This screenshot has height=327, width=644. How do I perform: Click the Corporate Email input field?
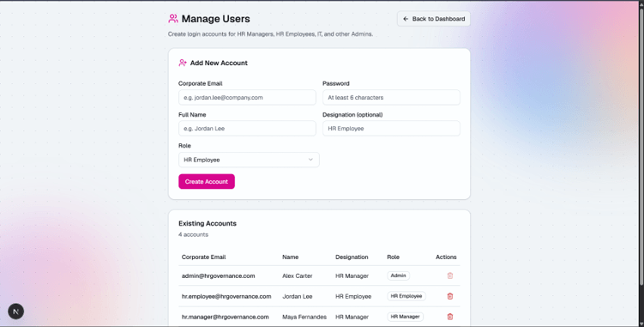247,98
